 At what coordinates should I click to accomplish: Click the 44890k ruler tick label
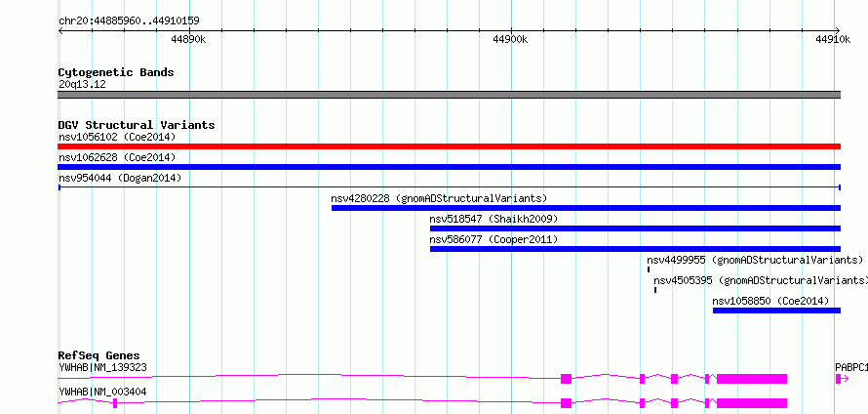click(189, 39)
